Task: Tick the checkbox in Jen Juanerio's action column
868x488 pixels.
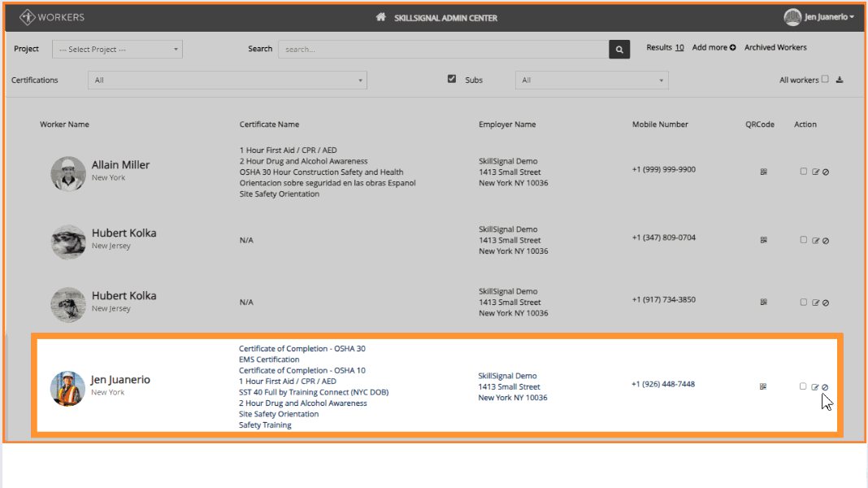Action: (803, 386)
